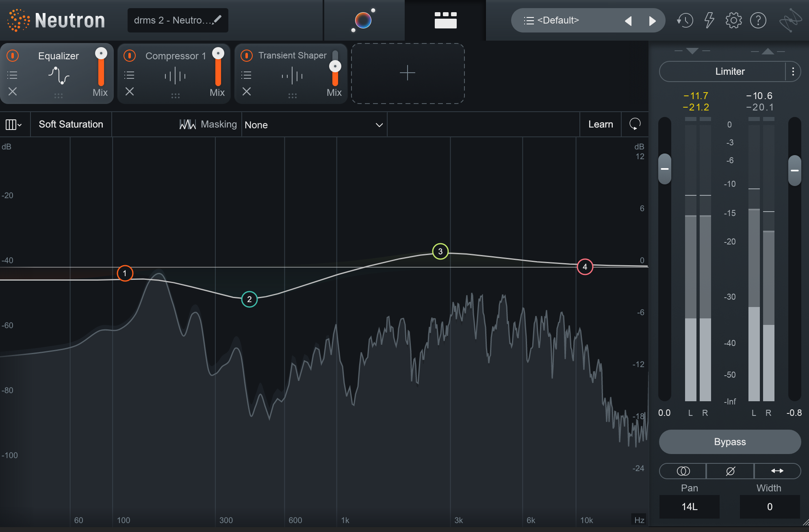Click the output meter up arrow indicator
Screen dimensions: 809x532
768,51
